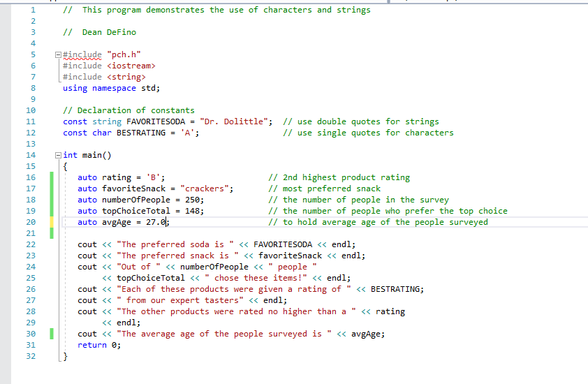This screenshot has width=588, height=384.
Task: Click the <iostream> header name
Action: click(x=131, y=66)
